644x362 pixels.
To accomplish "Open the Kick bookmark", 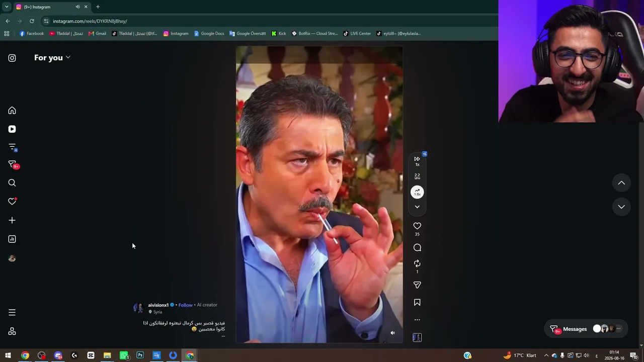I will pyautogui.click(x=279, y=34).
